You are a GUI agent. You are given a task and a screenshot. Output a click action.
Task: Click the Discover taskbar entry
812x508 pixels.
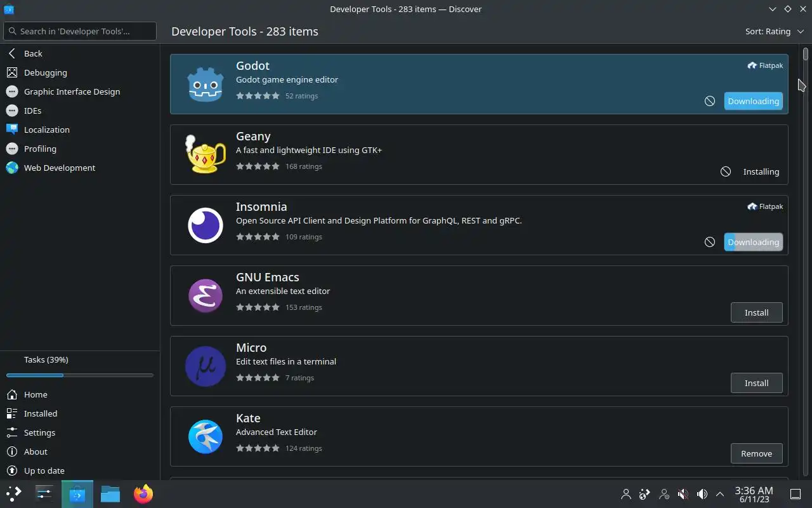point(77,493)
